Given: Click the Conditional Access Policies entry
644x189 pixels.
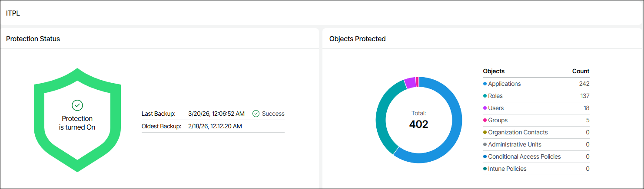Looking at the screenshot, I should point(524,156).
